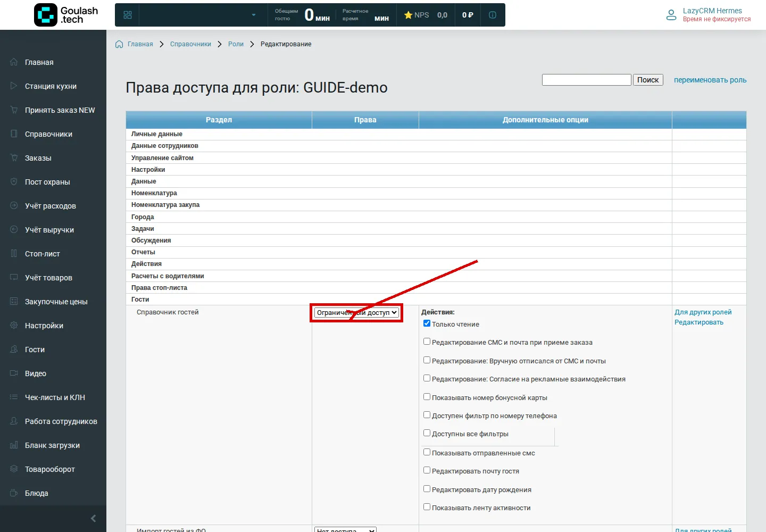Viewport: 766px width, 532px height.
Task: Open the user profile icon
Action: (671, 15)
